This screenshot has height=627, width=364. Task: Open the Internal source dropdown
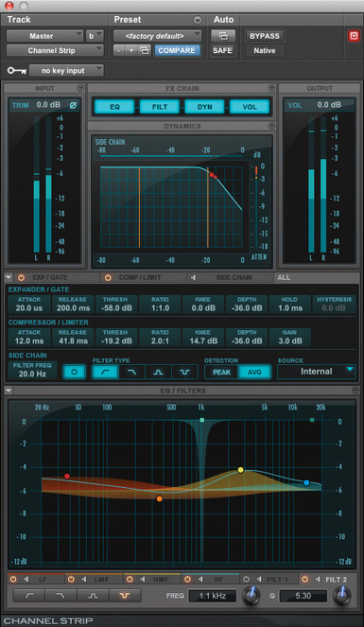[316, 372]
